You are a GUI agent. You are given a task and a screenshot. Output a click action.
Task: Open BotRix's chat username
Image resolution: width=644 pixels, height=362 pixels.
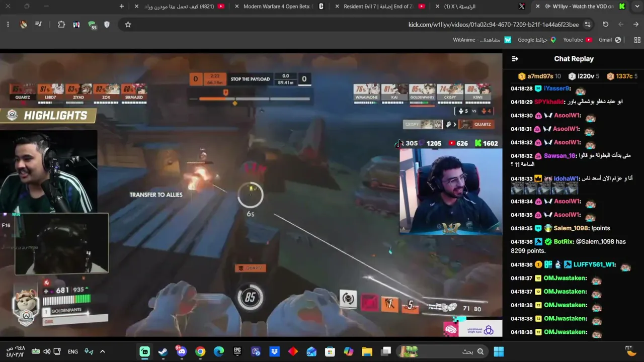[563, 242]
